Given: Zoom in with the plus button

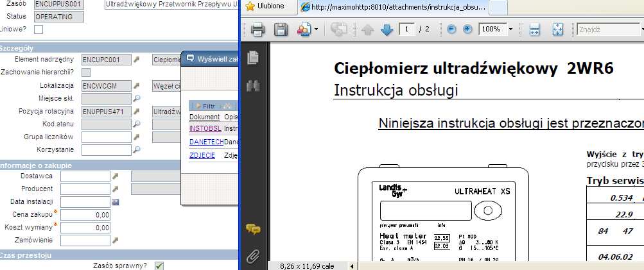Looking at the screenshot, I should (467, 30).
